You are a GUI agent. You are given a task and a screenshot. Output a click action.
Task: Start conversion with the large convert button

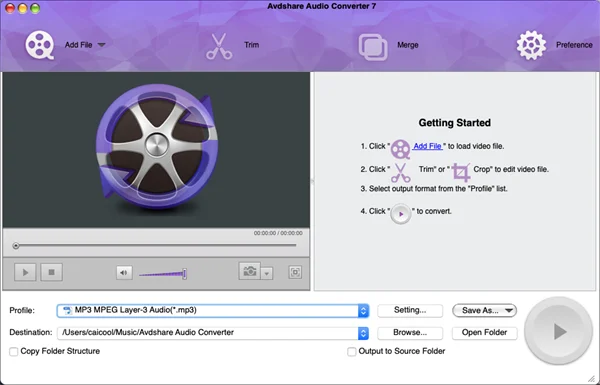[558, 331]
